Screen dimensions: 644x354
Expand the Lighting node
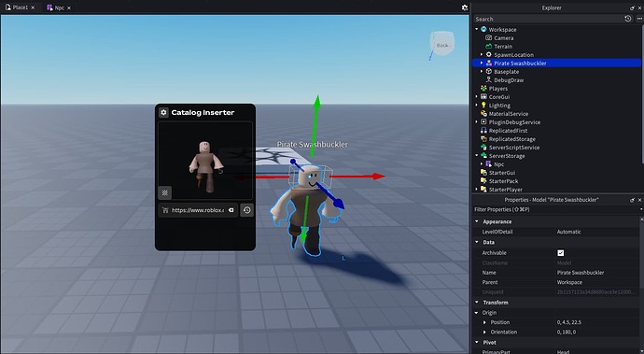click(x=476, y=106)
